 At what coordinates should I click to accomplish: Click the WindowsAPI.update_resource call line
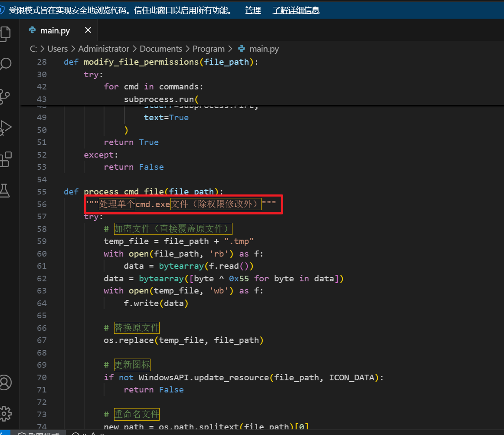[244, 377]
